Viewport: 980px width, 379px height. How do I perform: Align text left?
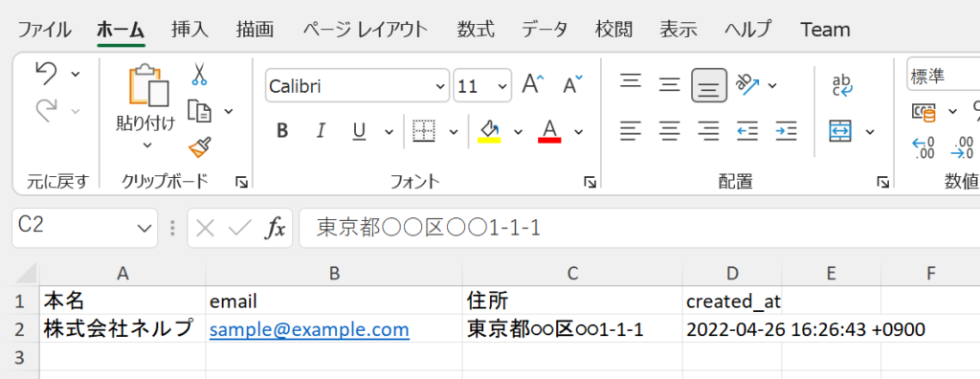tap(632, 131)
